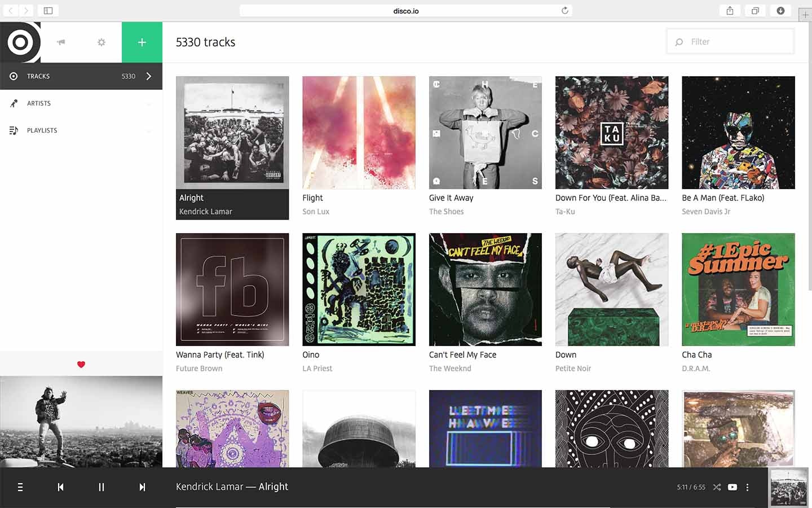The height and width of the screenshot is (508, 812).
Task: Play Can't Feel My Face by The Weeknd
Action: click(x=485, y=290)
